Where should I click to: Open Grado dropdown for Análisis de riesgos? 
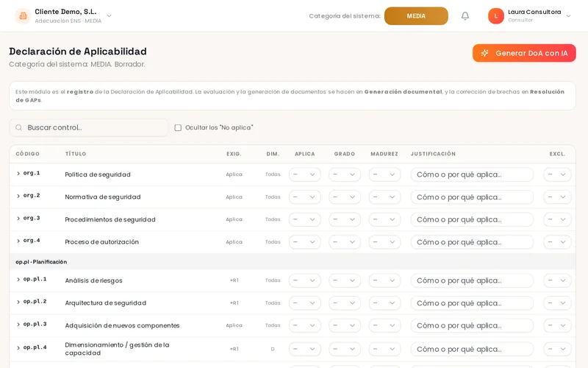point(345,280)
